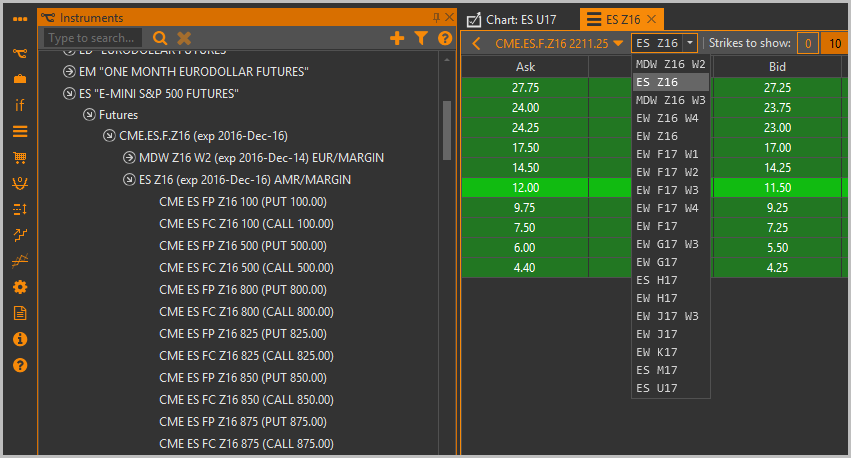Open help question mark in sidebar

tap(20, 365)
